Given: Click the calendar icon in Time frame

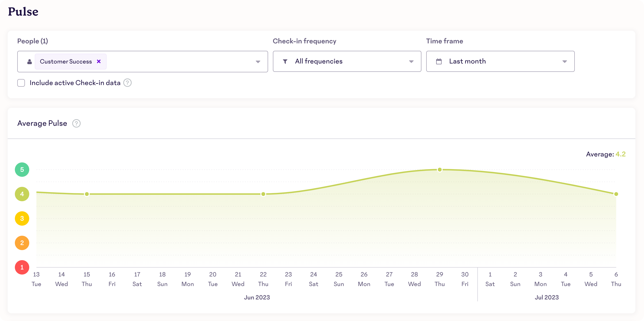Looking at the screenshot, I should [x=439, y=62].
